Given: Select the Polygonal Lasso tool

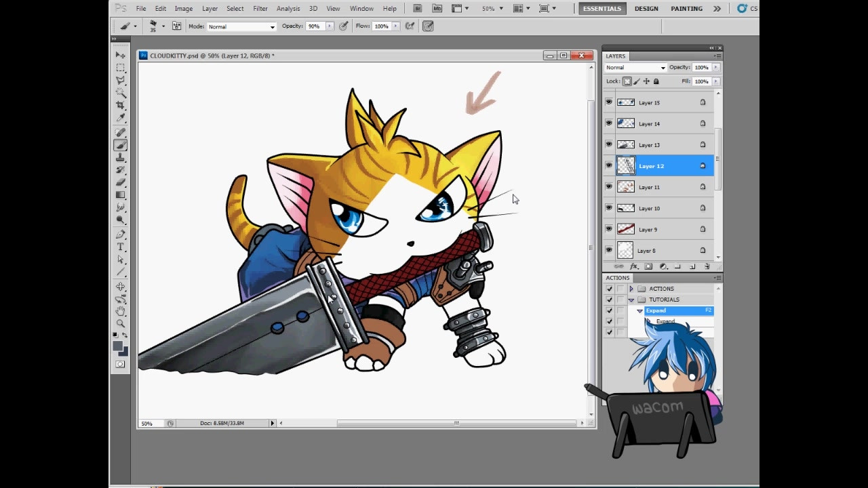Looking at the screenshot, I should click(121, 80).
